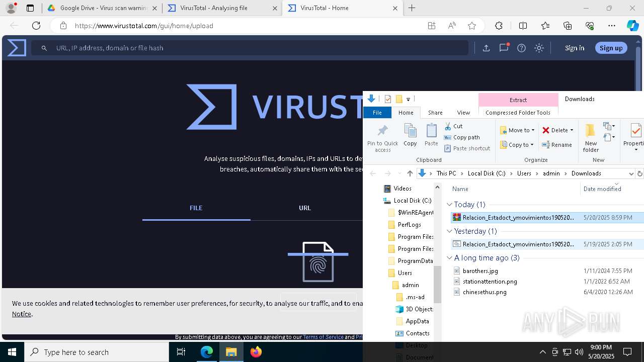Open Edge split screen icon
644x362 pixels.
523,26
